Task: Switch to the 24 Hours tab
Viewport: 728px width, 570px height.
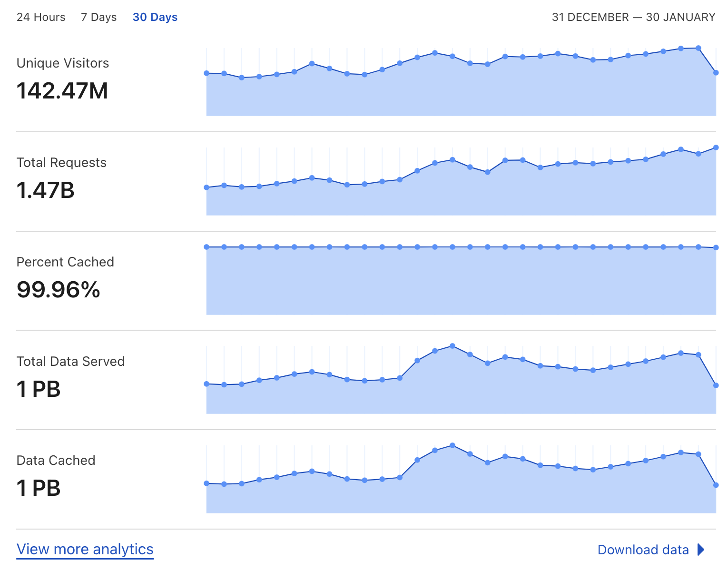Action: (41, 17)
